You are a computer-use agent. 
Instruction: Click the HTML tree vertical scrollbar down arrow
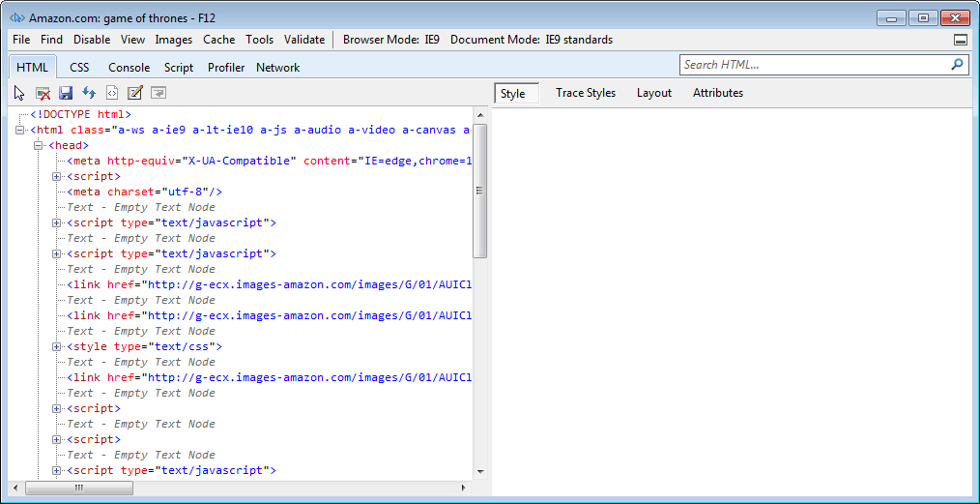[480, 471]
